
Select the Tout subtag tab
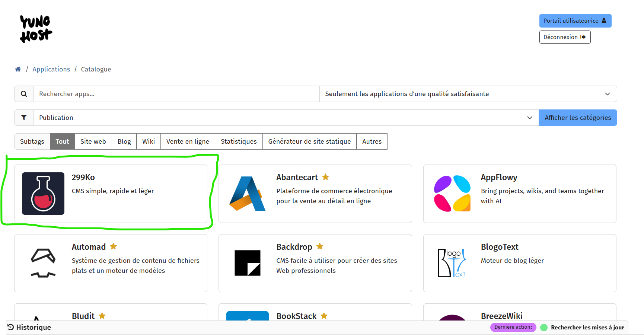tap(62, 141)
